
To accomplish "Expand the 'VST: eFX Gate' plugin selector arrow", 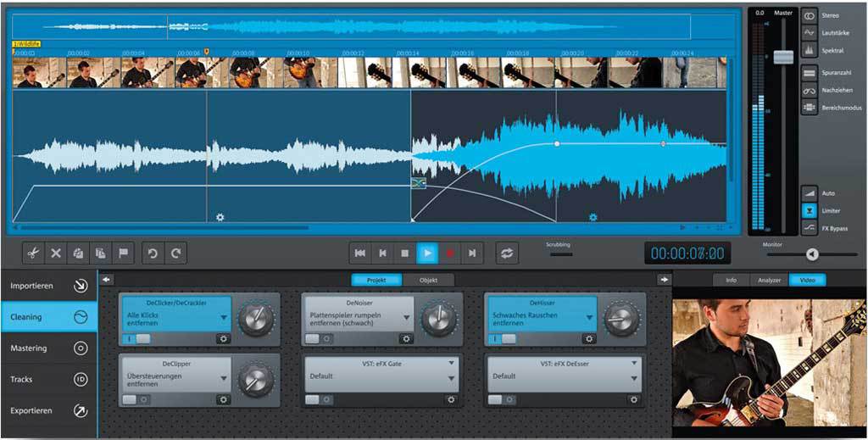I will (452, 363).
